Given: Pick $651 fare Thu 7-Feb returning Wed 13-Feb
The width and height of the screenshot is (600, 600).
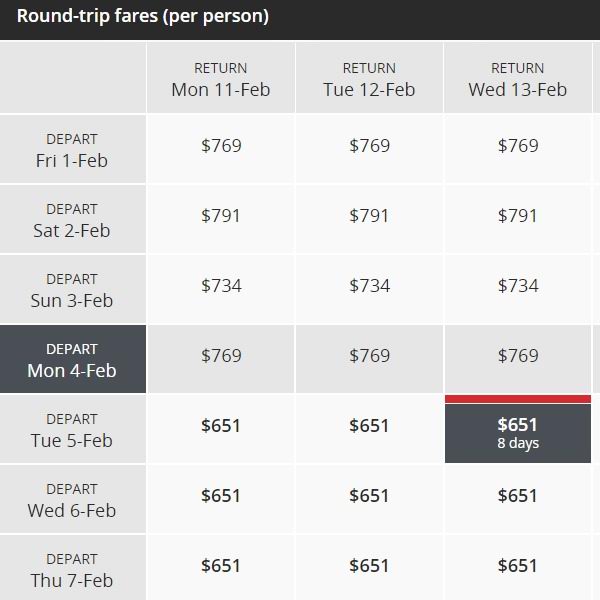Looking at the screenshot, I should tap(518, 568).
